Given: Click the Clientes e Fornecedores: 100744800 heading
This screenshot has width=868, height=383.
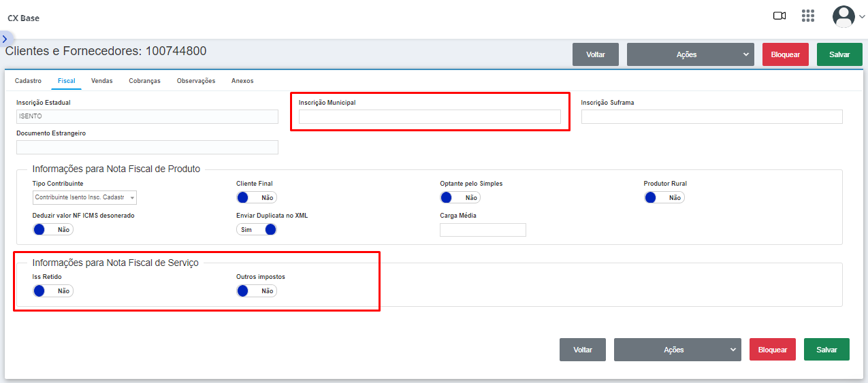Looking at the screenshot, I should 106,51.
